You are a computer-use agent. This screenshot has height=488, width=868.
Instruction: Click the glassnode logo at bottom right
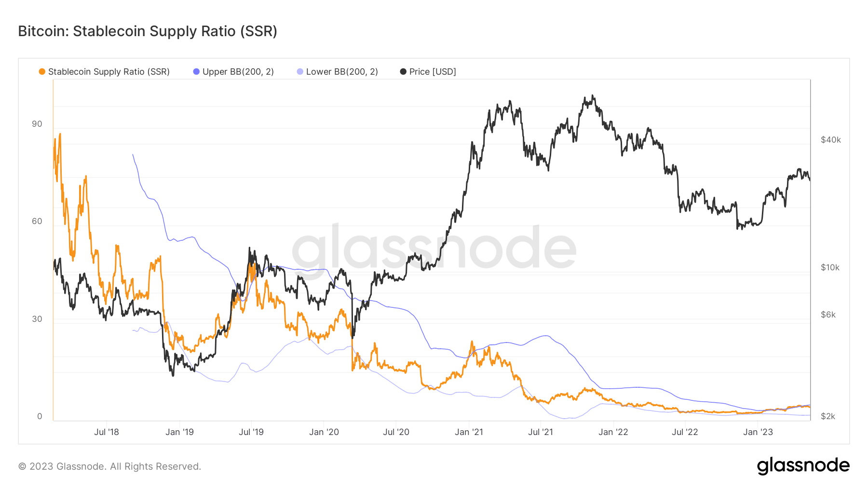click(x=803, y=466)
